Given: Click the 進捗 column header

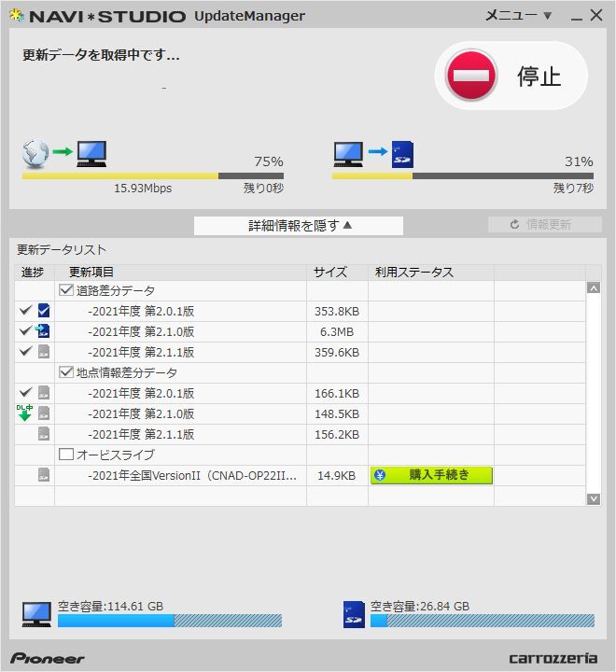Looking at the screenshot, I should pos(35,273).
